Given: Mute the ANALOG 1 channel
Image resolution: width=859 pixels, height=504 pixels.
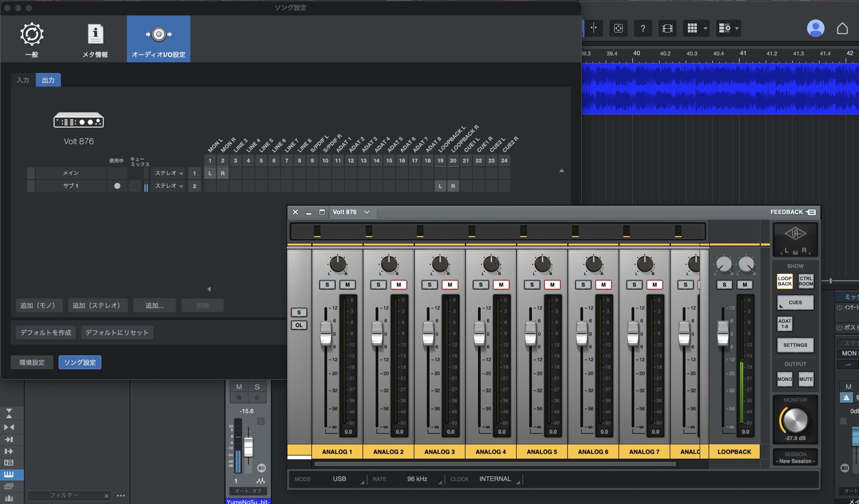Looking at the screenshot, I should (x=347, y=285).
